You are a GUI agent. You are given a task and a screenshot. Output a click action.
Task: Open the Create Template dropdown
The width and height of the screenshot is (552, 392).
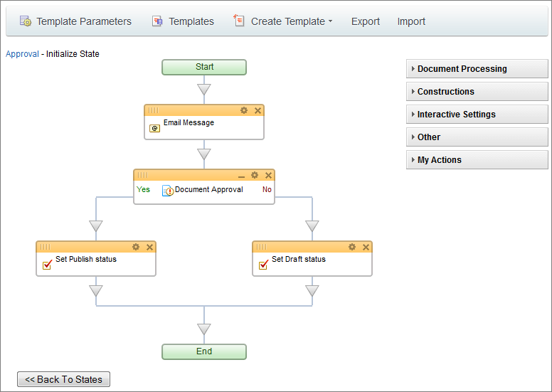[284, 21]
